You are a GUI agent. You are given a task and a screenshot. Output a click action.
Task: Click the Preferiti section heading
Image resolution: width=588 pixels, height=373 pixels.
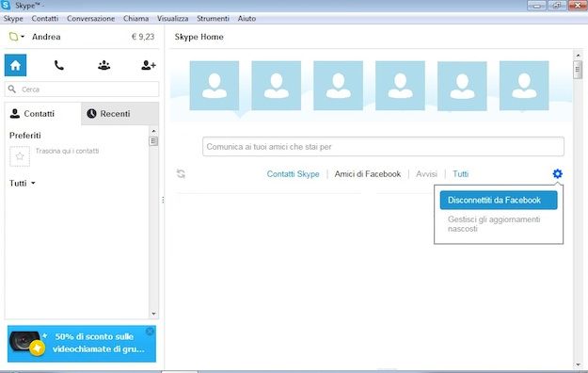click(x=25, y=136)
